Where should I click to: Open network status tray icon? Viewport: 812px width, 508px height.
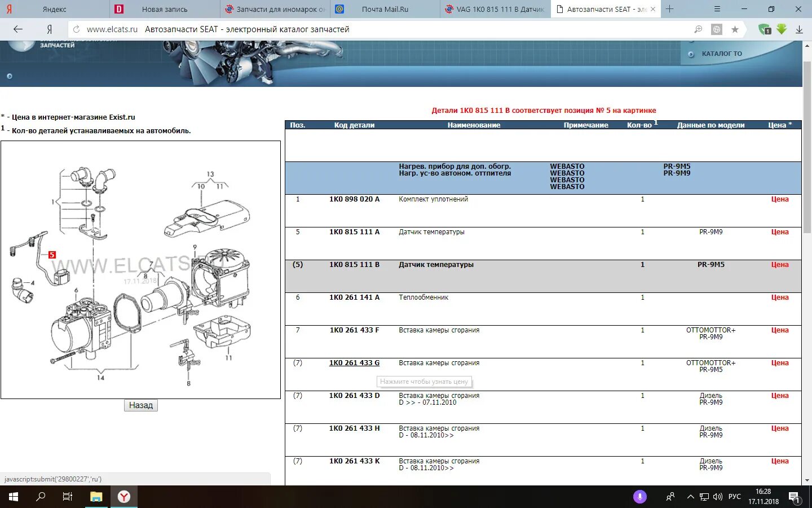tap(704, 497)
